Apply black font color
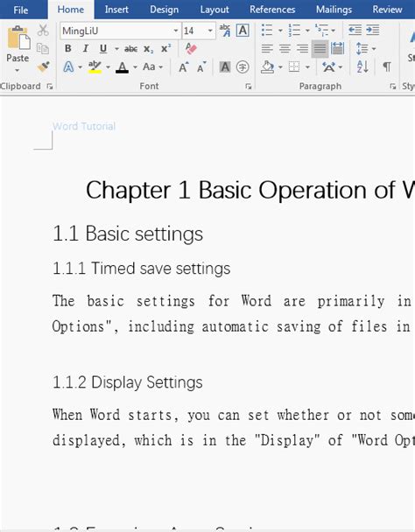The height and width of the screenshot is (532, 415). [123, 67]
